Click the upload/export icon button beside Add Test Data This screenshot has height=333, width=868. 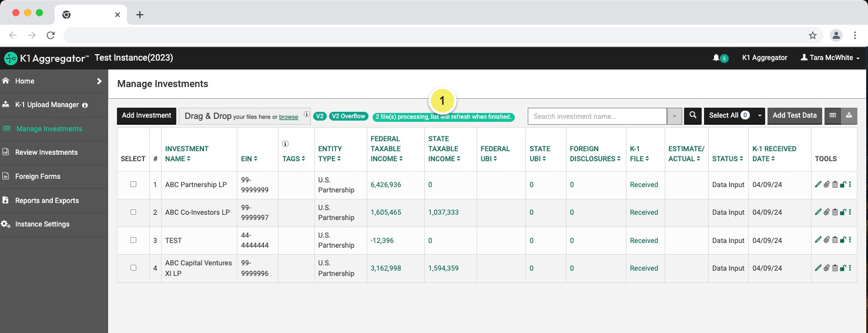click(x=849, y=116)
